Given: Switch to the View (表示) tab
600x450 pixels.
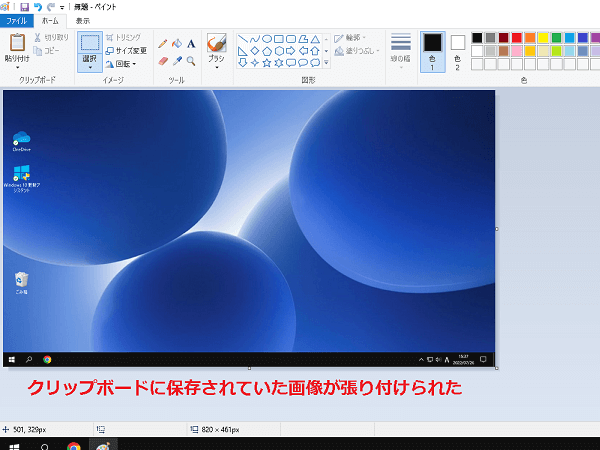Looking at the screenshot, I should coord(83,21).
